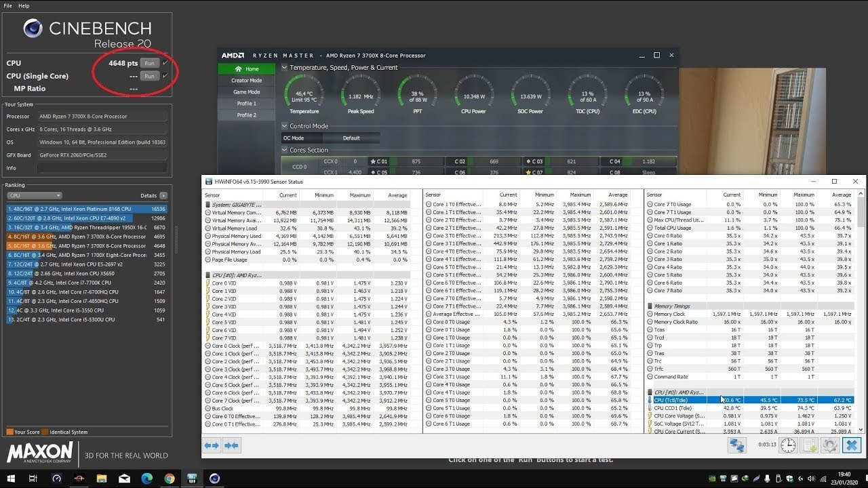Screen dimensions: 868x488
Task: Collapse Temperature, Speed, Power & Current section
Action: [284, 67]
